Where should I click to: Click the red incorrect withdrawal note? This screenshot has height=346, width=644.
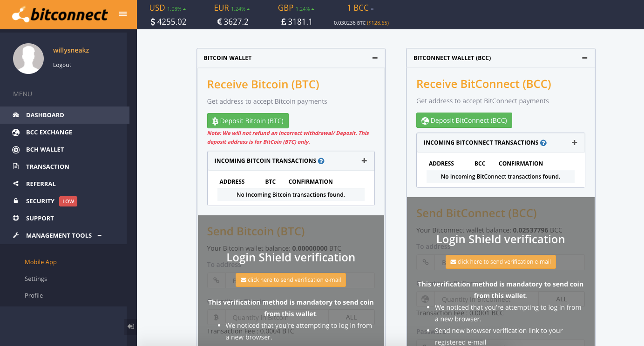(x=288, y=137)
